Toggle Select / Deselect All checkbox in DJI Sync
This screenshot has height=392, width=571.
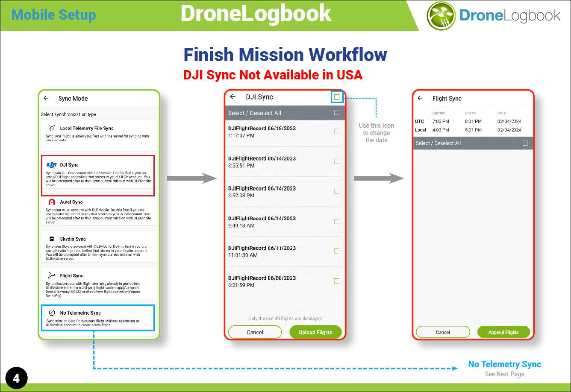(x=337, y=113)
